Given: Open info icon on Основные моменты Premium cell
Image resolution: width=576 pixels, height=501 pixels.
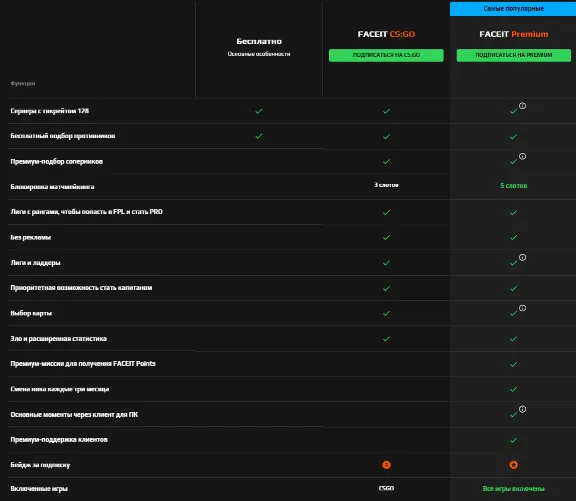Looking at the screenshot, I should tap(522, 409).
